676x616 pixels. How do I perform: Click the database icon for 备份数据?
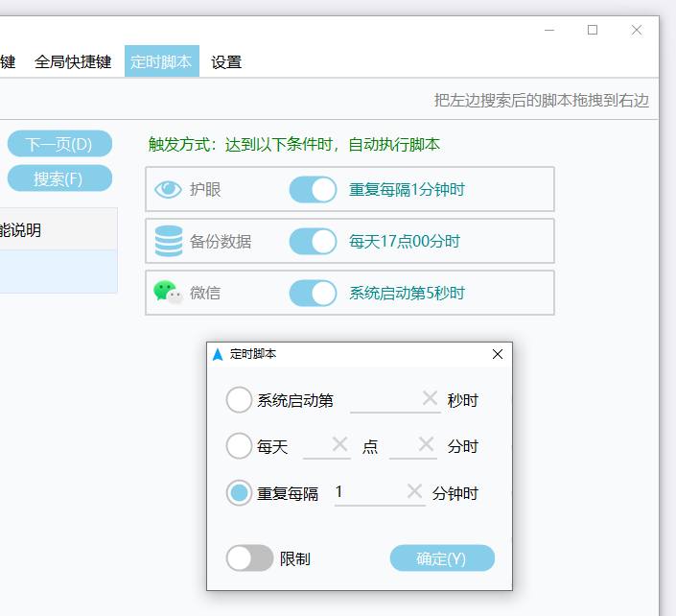coord(168,242)
